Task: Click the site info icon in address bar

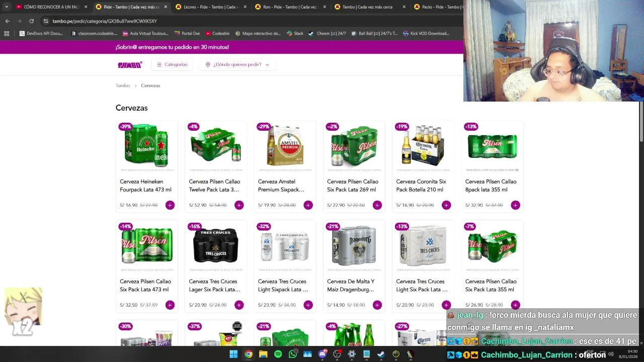Action: point(46,21)
